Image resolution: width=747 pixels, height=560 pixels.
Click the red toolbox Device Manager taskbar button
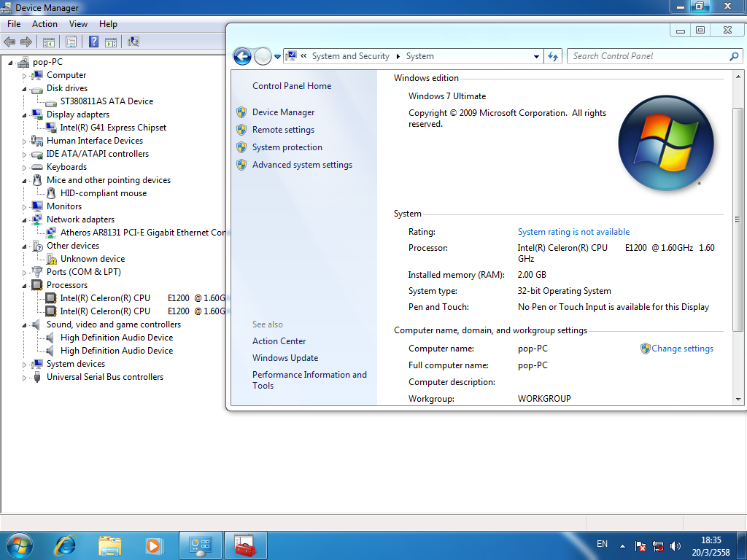click(x=245, y=545)
